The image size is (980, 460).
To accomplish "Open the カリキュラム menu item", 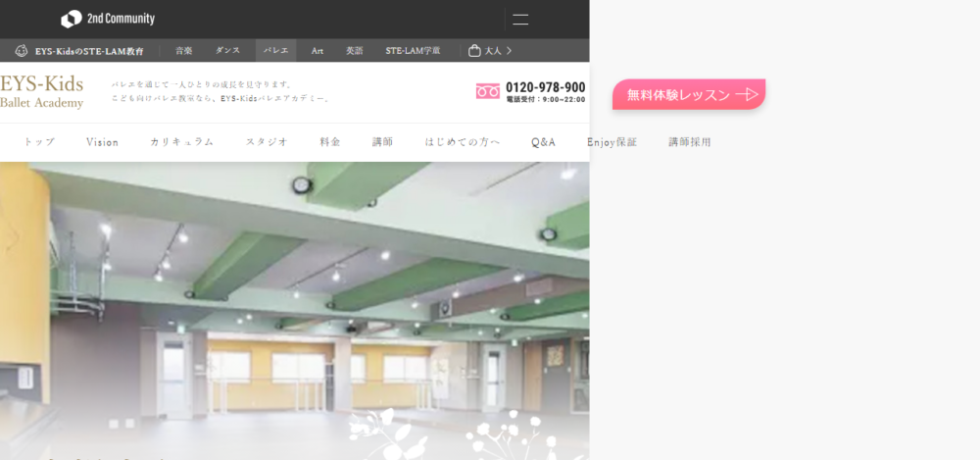I will 182,142.
